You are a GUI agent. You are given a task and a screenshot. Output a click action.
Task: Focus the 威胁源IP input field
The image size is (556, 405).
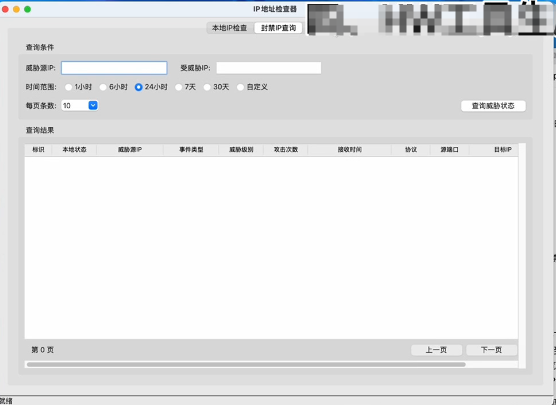point(114,68)
